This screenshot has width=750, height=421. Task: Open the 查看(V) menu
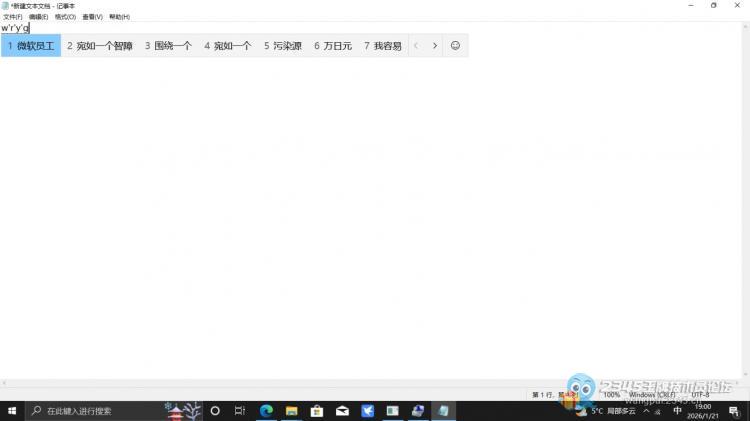(x=92, y=17)
